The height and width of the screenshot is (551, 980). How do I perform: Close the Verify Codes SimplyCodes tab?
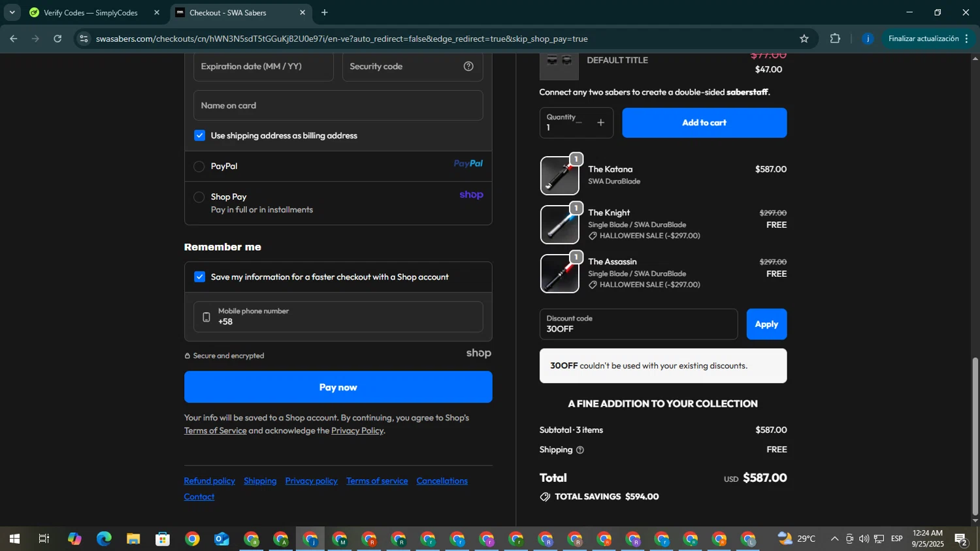click(157, 12)
